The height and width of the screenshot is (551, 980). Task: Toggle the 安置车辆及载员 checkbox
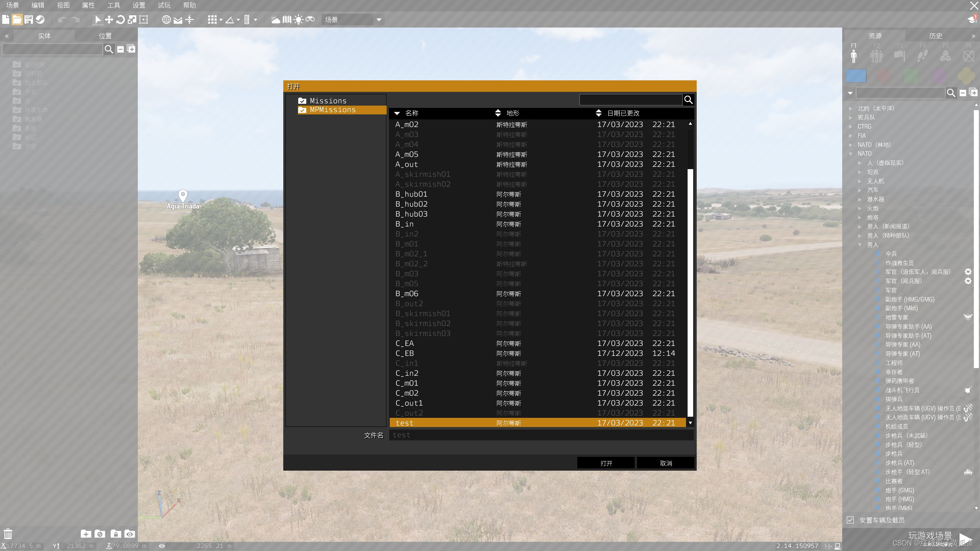coord(850,520)
